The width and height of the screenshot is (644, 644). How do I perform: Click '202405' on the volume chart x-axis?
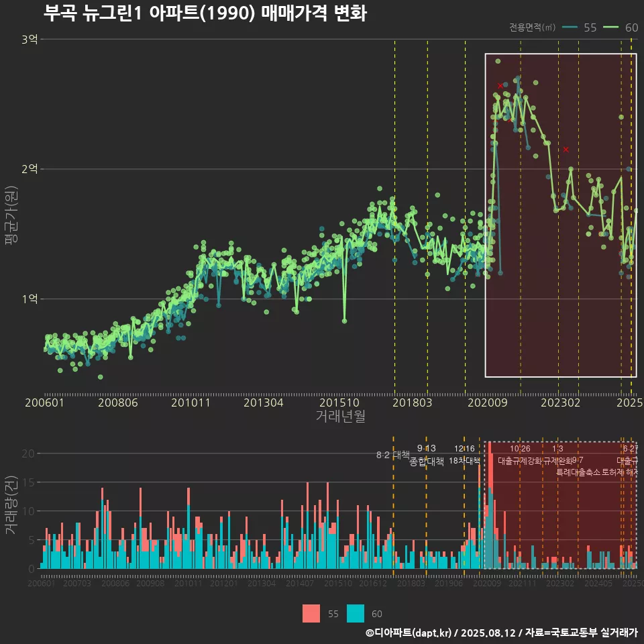(598, 583)
